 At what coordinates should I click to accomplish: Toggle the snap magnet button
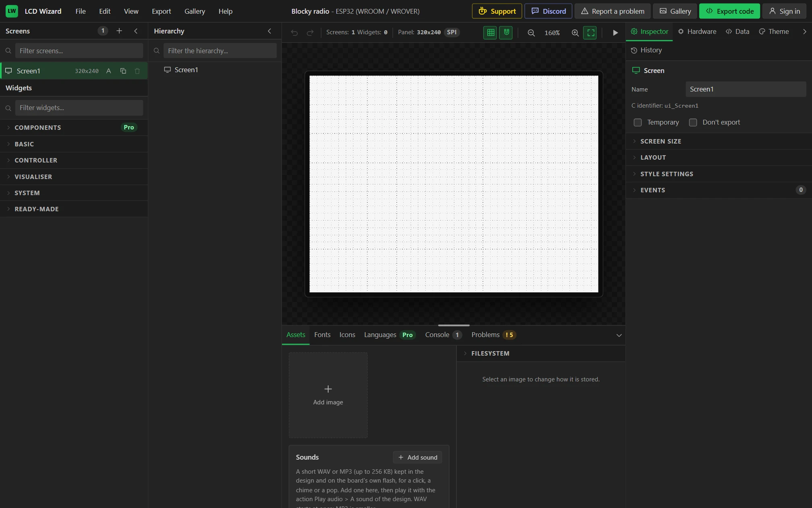pos(506,33)
